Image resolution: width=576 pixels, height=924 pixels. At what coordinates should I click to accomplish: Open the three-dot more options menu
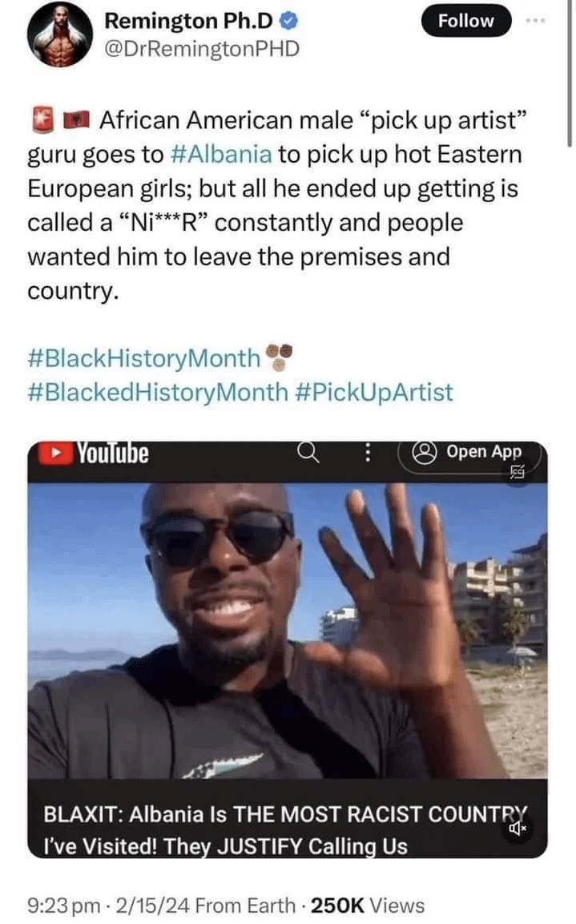535,21
